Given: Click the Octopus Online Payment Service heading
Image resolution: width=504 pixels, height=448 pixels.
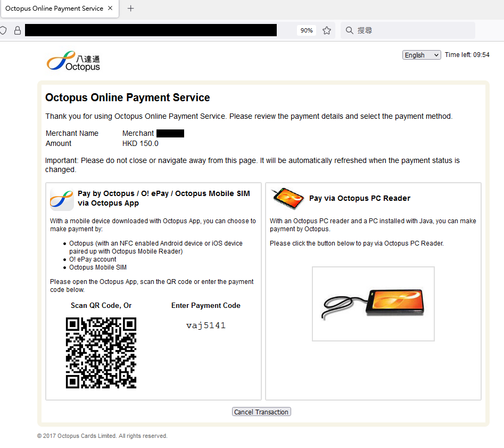Looking at the screenshot, I should pos(128,97).
